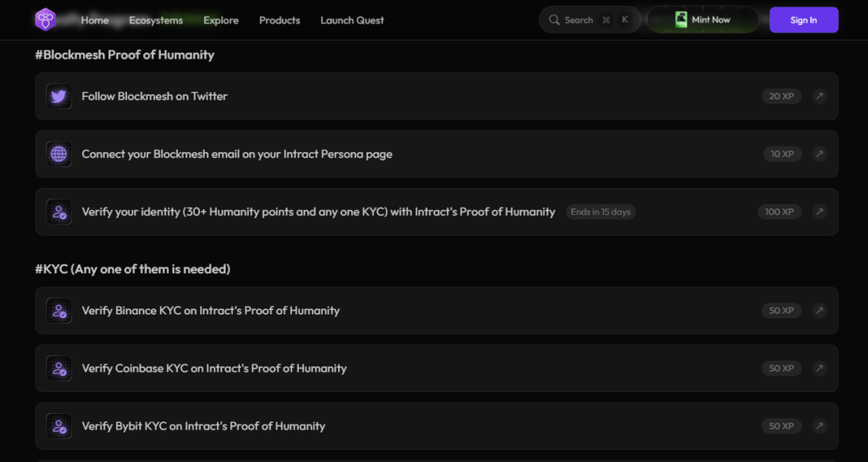This screenshot has width=868, height=462.
Task: Click the Twitter bird icon
Action: 59,96
